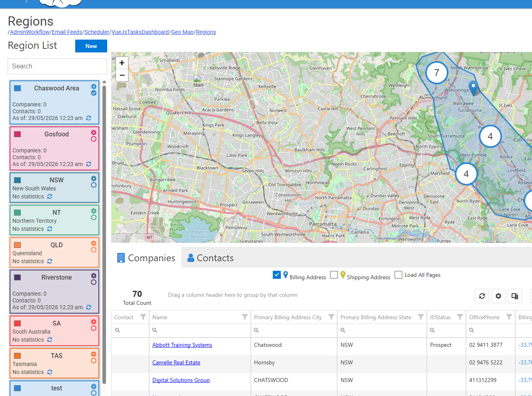
Task: Open filter dropdown for OfficePhone column
Action: pyautogui.click(x=509, y=317)
